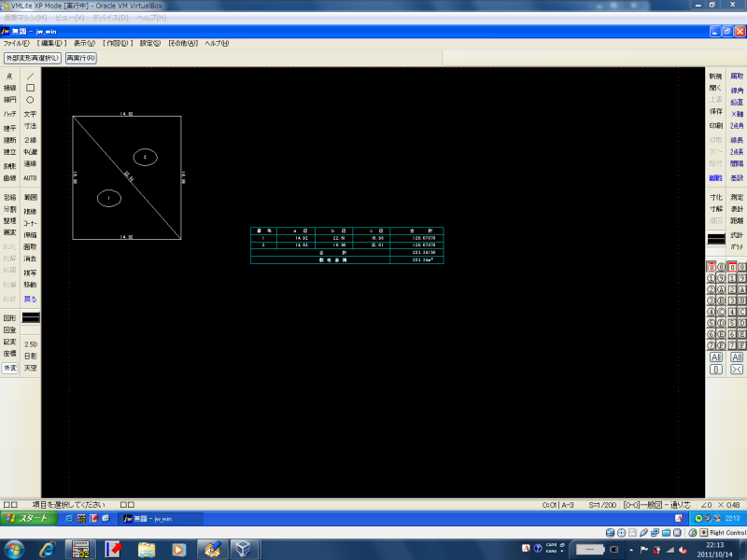Open the 設定(S) menu
The image size is (747, 560).
click(x=150, y=43)
